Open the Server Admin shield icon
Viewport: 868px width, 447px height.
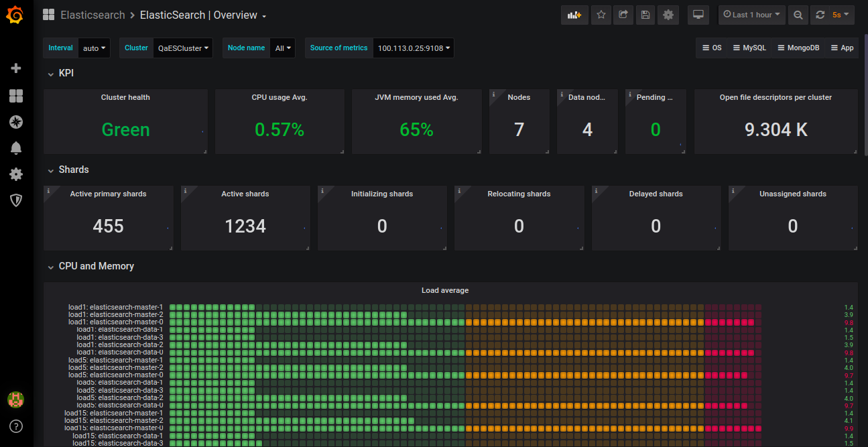pos(16,200)
